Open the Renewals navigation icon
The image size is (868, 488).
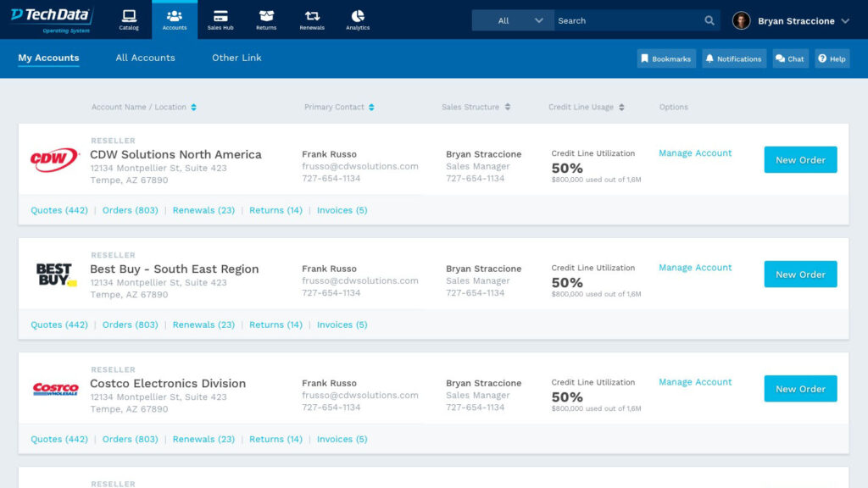(312, 20)
